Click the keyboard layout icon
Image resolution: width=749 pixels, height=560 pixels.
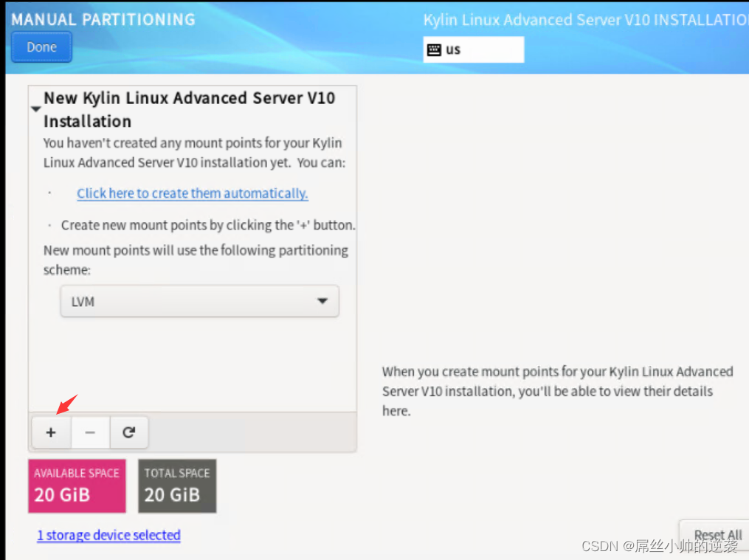coord(434,49)
